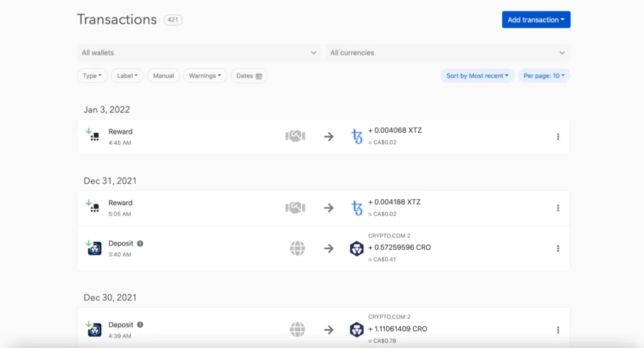Viewport: 644px width, 348px height.
Task: Click 'Deposit' label at 4:39 AM
Action: click(x=121, y=325)
